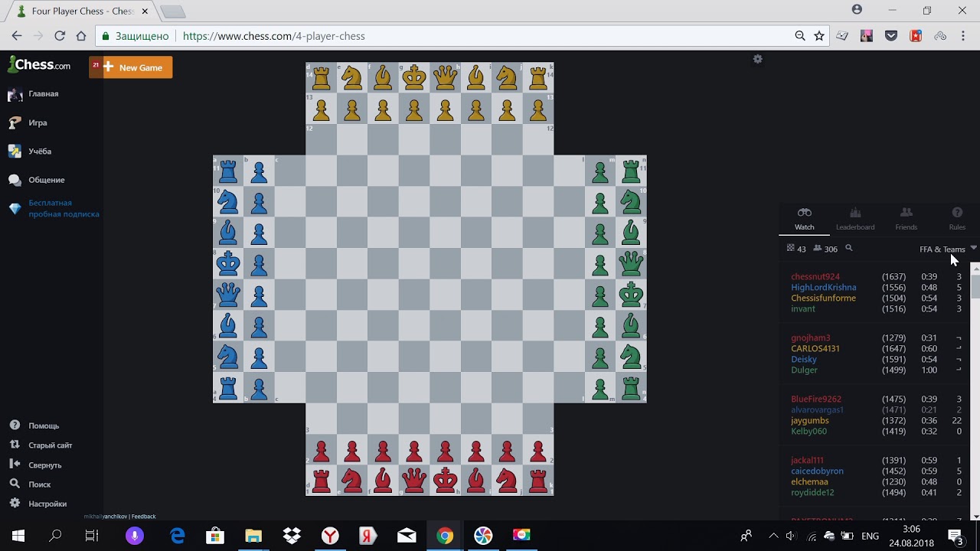Viewport: 980px width, 551px height.
Task: Select the blue king piece
Action: click(228, 263)
